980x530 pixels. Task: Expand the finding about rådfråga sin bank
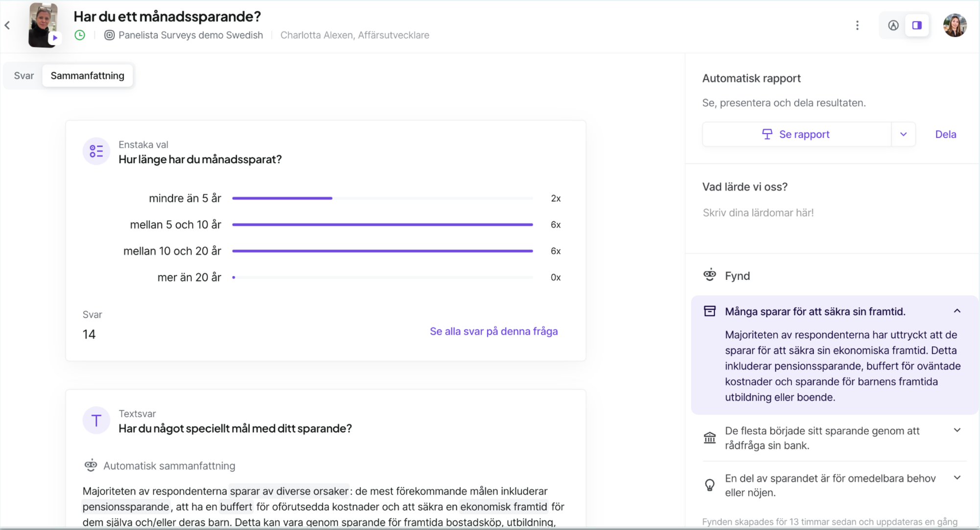click(x=957, y=430)
